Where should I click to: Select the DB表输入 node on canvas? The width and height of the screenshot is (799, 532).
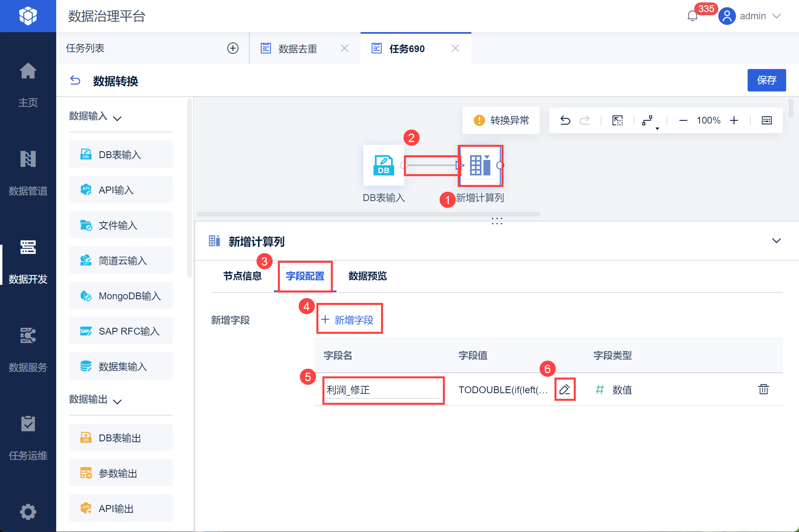[x=383, y=165]
